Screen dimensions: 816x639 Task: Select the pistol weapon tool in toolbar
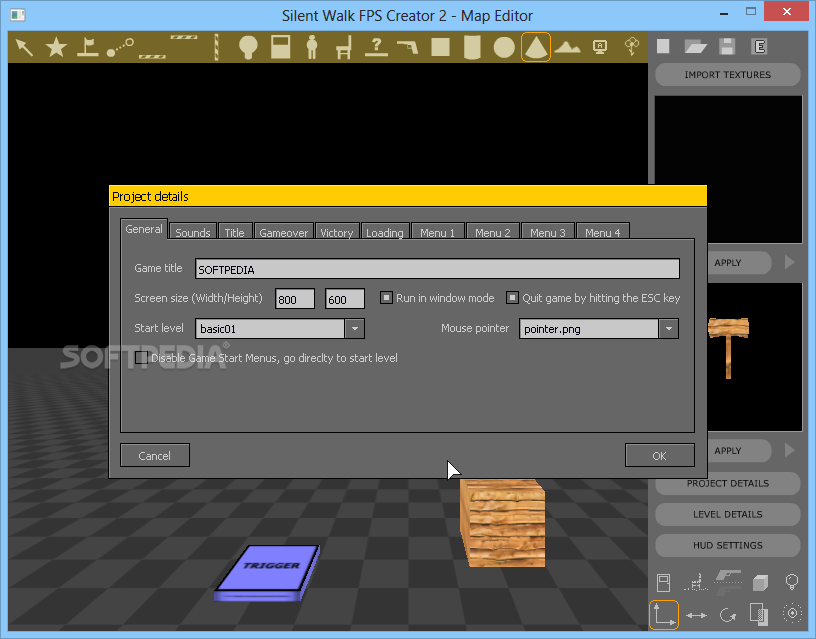click(x=408, y=47)
